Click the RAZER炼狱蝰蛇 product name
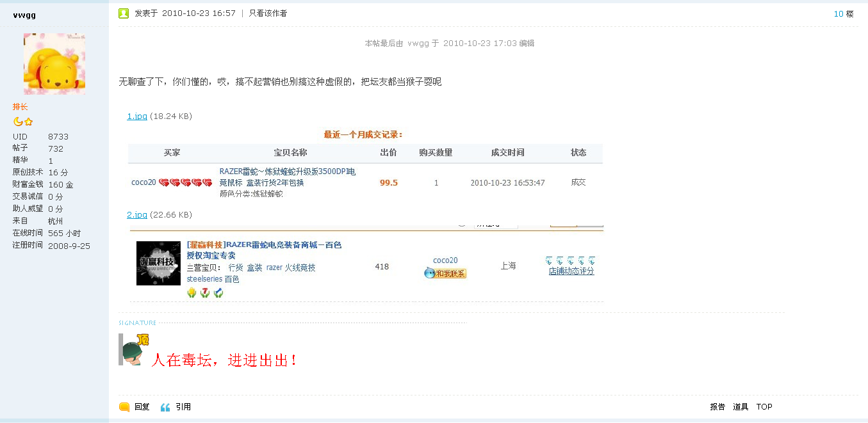The height and width of the screenshot is (423, 868). point(287,177)
